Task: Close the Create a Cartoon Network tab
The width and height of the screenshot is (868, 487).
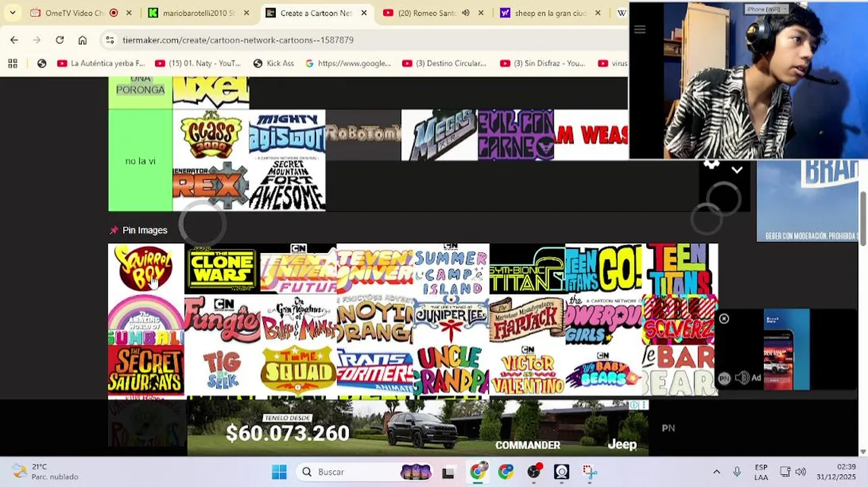Action: pyautogui.click(x=364, y=13)
